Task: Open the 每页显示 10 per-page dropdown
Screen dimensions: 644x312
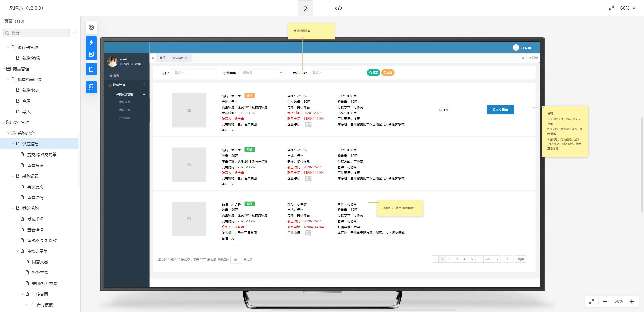Action: tap(236, 259)
